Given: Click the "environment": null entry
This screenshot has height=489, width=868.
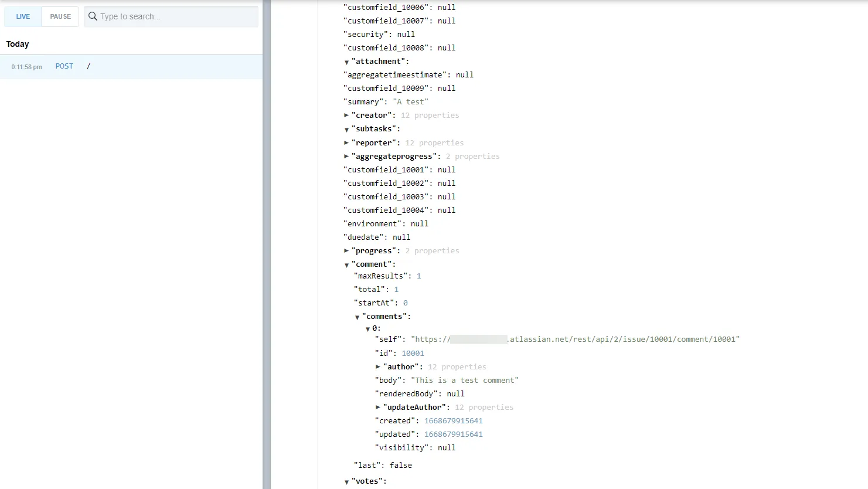Looking at the screenshot, I should pos(386,224).
